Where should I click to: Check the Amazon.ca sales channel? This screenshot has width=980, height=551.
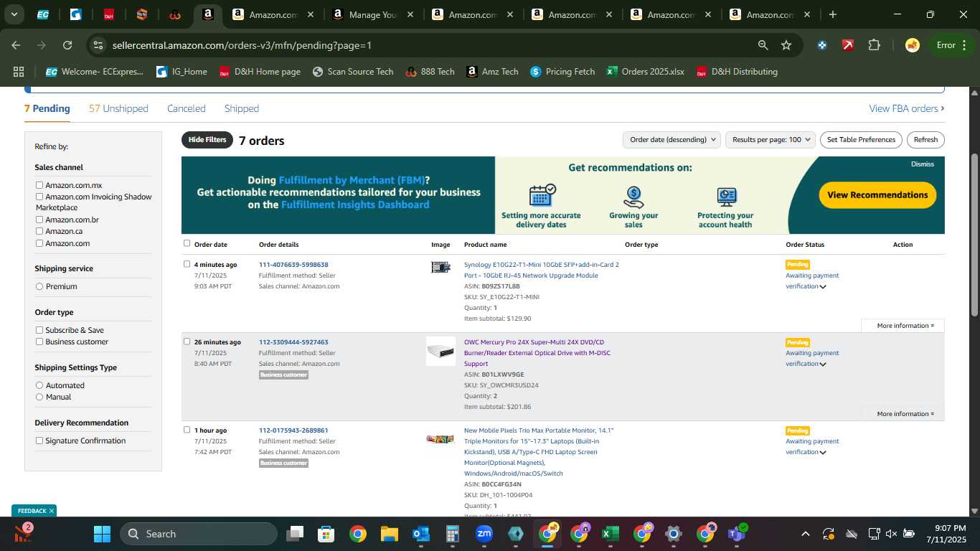[x=39, y=231]
